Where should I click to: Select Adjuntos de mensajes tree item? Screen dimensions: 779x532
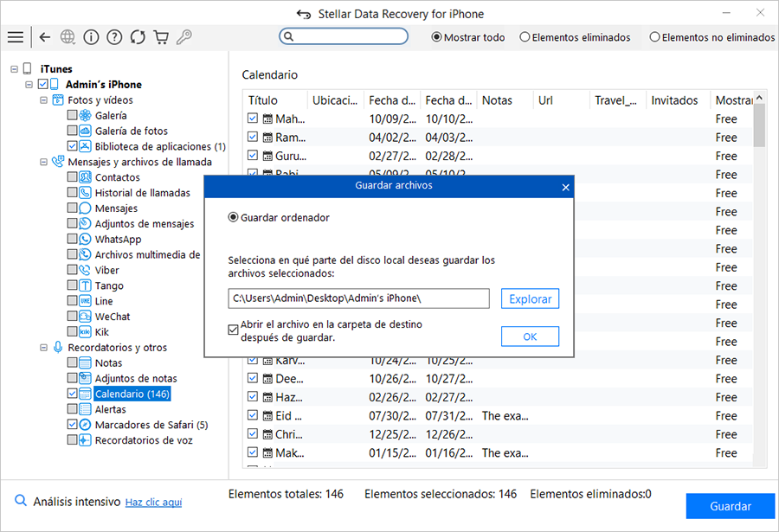coord(145,223)
